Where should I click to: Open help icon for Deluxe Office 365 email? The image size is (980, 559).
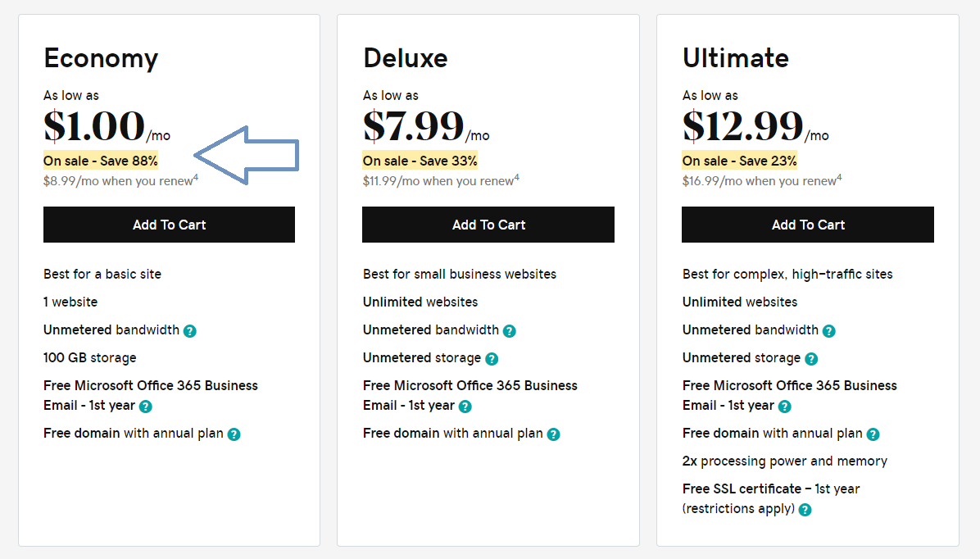[x=465, y=407]
